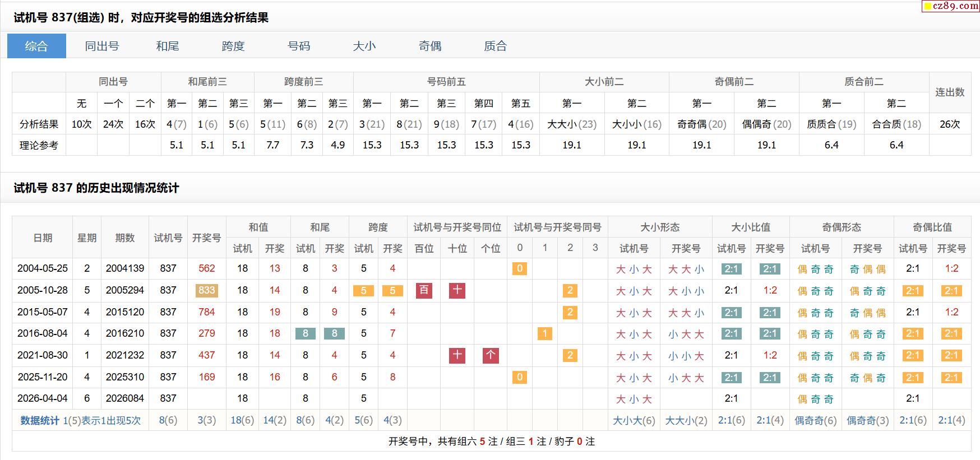Open the 和尾 analysis tab
Image resolution: width=980 pixels, height=460 pixels.
click(168, 46)
